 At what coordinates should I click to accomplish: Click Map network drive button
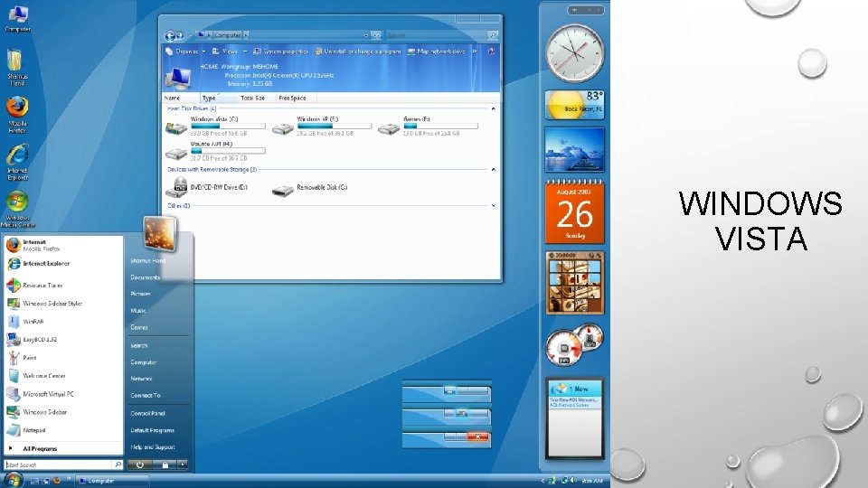pyautogui.click(x=436, y=52)
